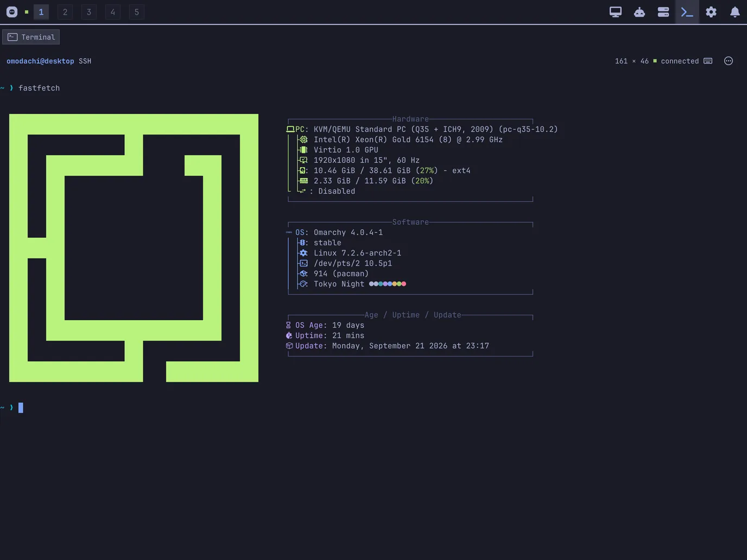Open the more options ellipsis button
747x560 pixels.
tap(729, 61)
